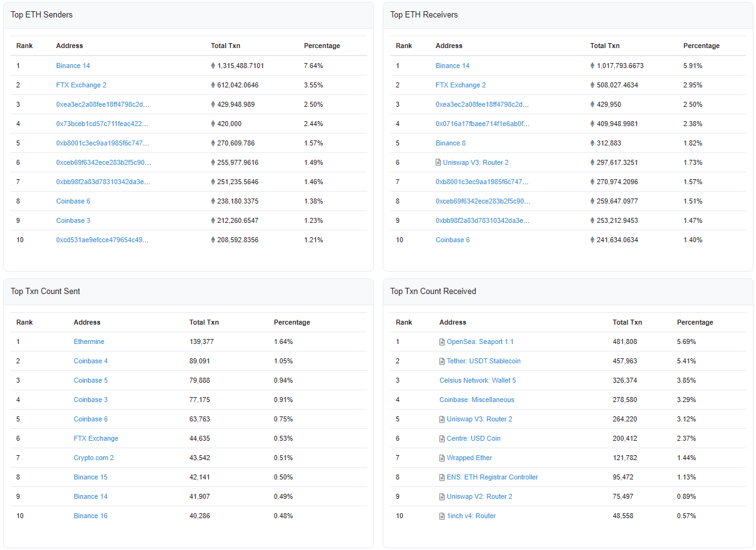
Task: Click contract icon beside OpenSea: Seaport 1.1
Action: tap(442, 341)
